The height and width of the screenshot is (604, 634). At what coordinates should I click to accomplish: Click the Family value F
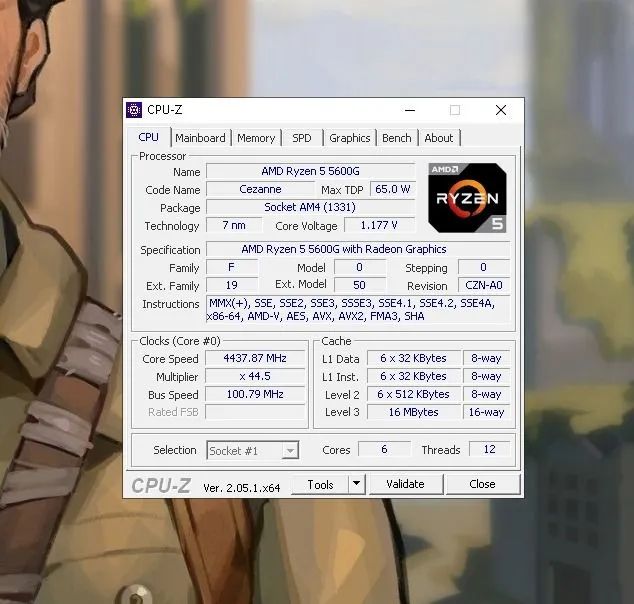232,267
